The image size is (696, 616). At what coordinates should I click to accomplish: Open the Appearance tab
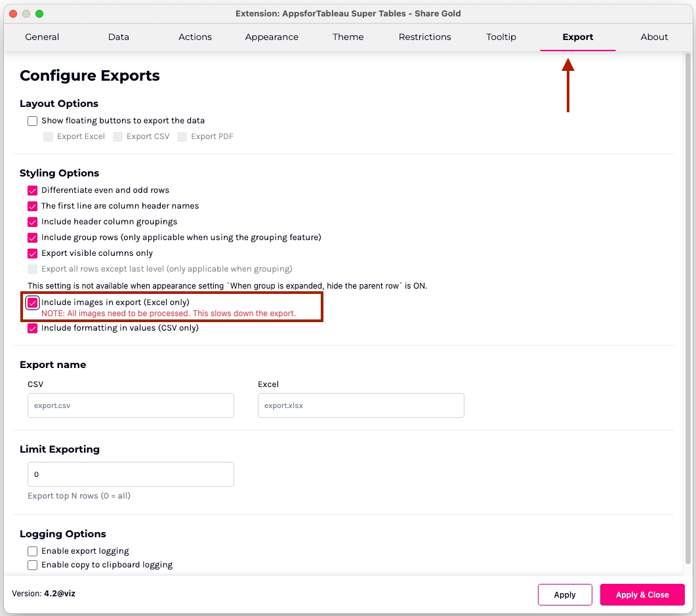[x=272, y=37]
